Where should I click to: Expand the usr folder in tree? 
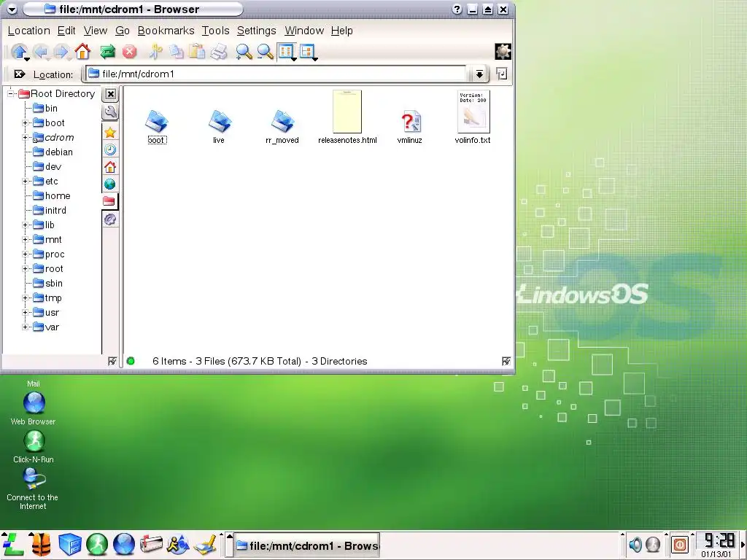(x=25, y=313)
